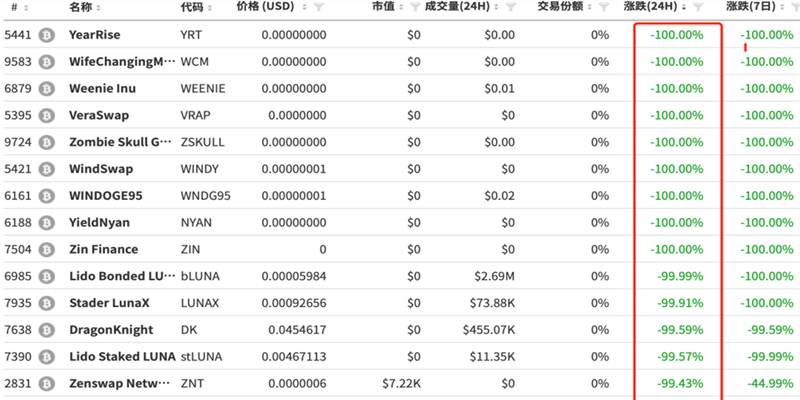The height and width of the screenshot is (400, 800).
Task: Click the WindSwap coin icon
Action: (x=47, y=169)
